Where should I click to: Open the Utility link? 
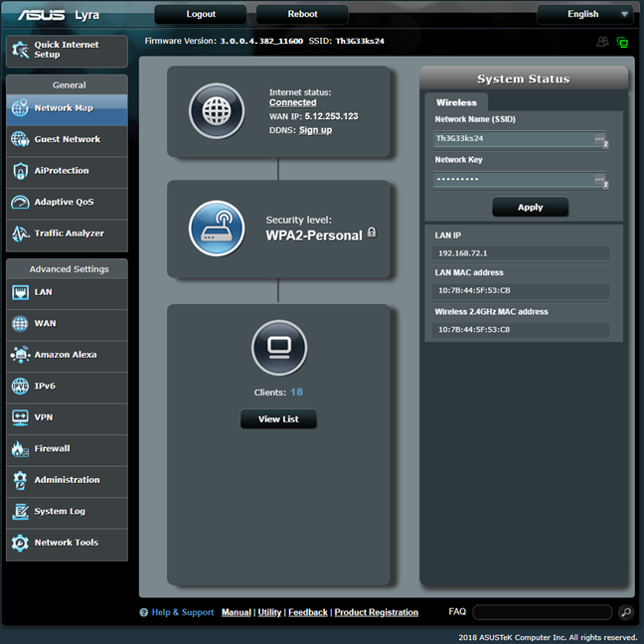point(269,612)
